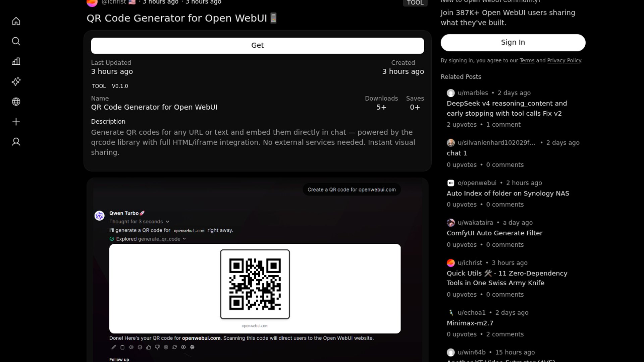The width and height of the screenshot is (644, 362).
Task: Open DeepSeek v4 reasoning_content related post
Action: pyautogui.click(x=506, y=108)
